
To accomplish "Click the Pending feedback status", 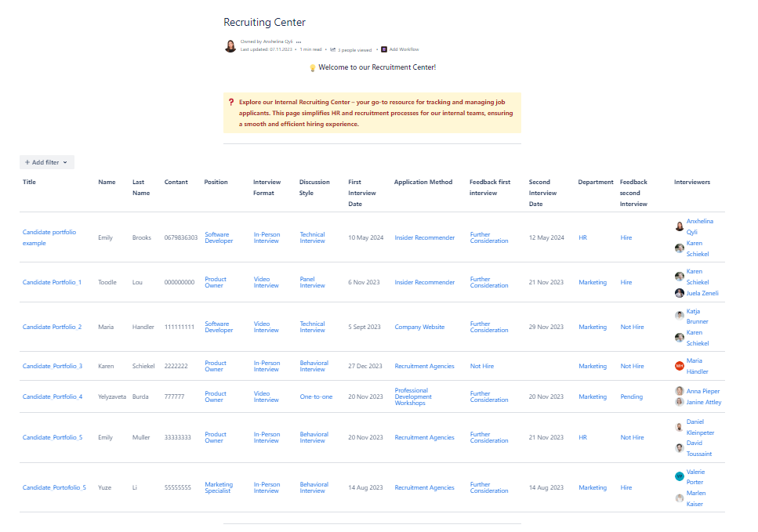I will (631, 396).
